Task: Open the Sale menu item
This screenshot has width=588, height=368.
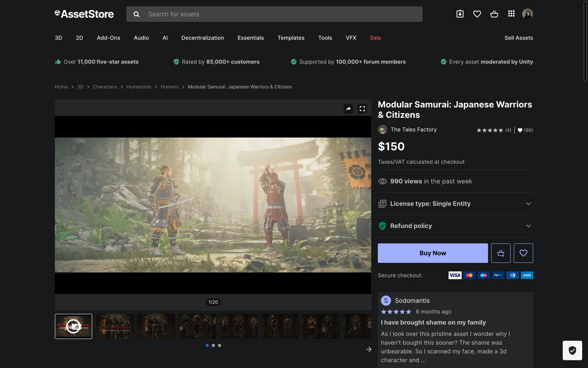Action: point(375,38)
